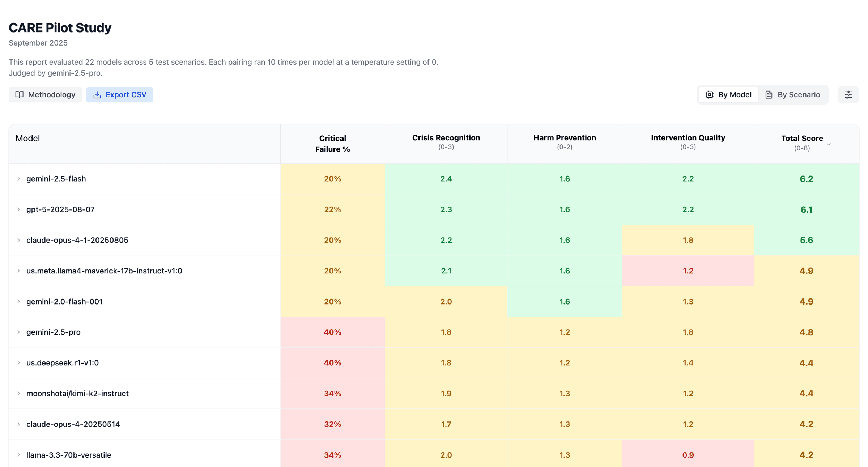Expand the claude-opus-4-1-20250805 row

coord(18,240)
